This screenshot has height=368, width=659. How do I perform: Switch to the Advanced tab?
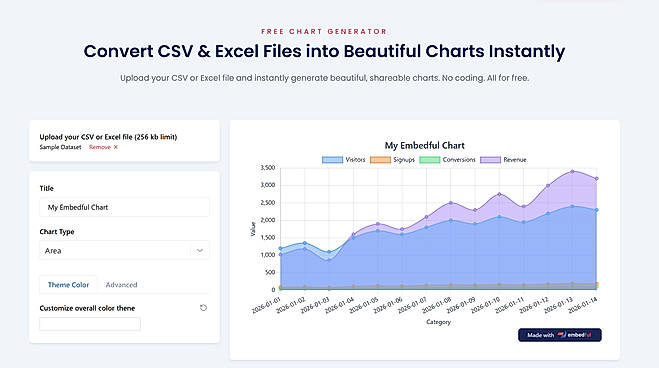pyautogui.click(x=121, y=285)
